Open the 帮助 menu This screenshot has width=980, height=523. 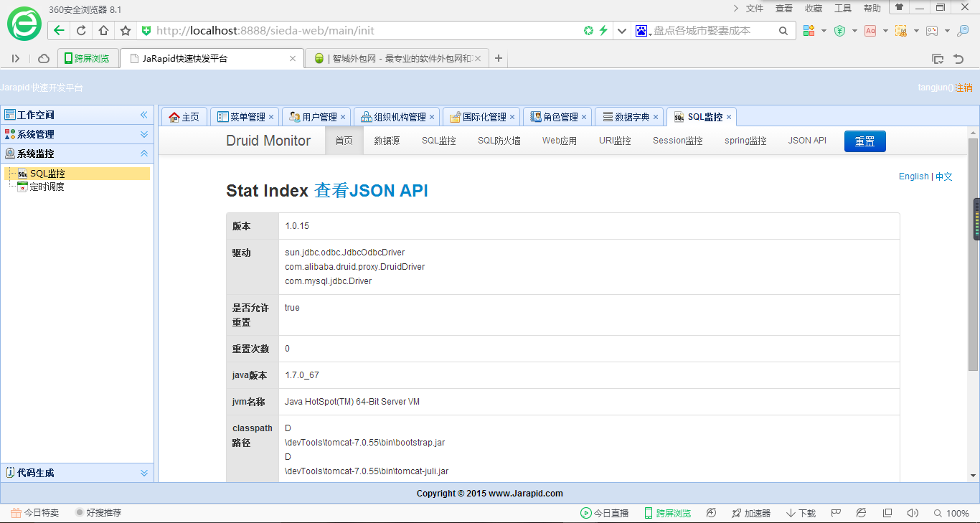[872, 8]
